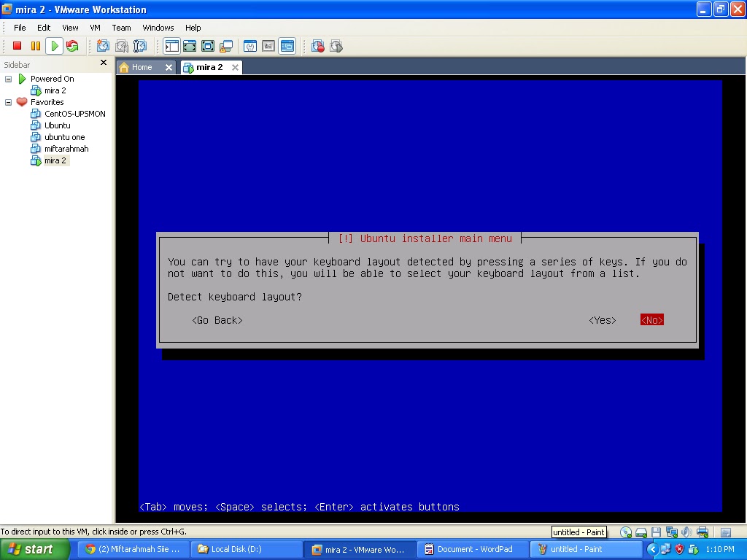This screenshot has width=747, height=560.
Task: Open the VM menu
Action: (x=96, y=28)
